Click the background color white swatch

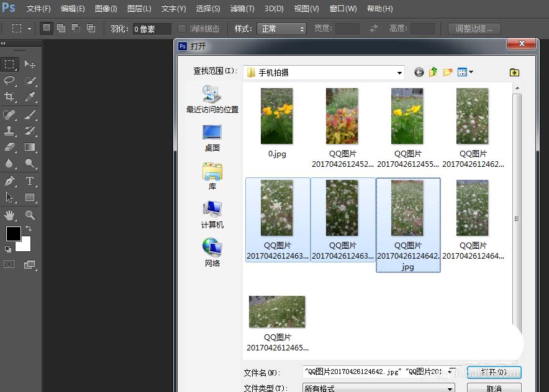coord(26,246)
